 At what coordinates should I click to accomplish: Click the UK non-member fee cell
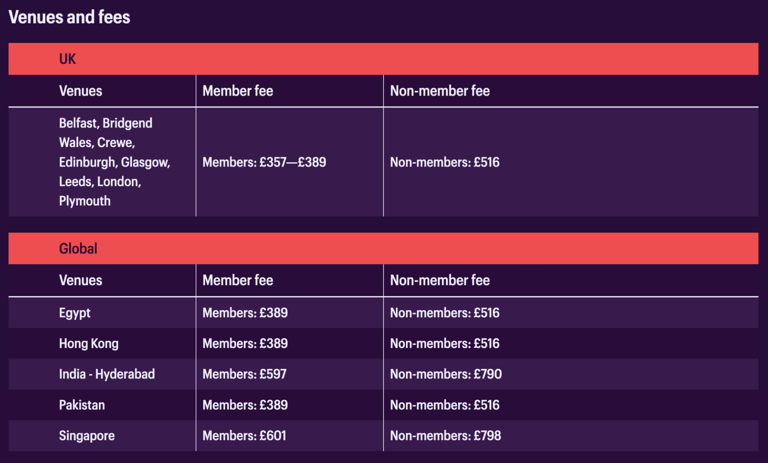pos(444,162)
